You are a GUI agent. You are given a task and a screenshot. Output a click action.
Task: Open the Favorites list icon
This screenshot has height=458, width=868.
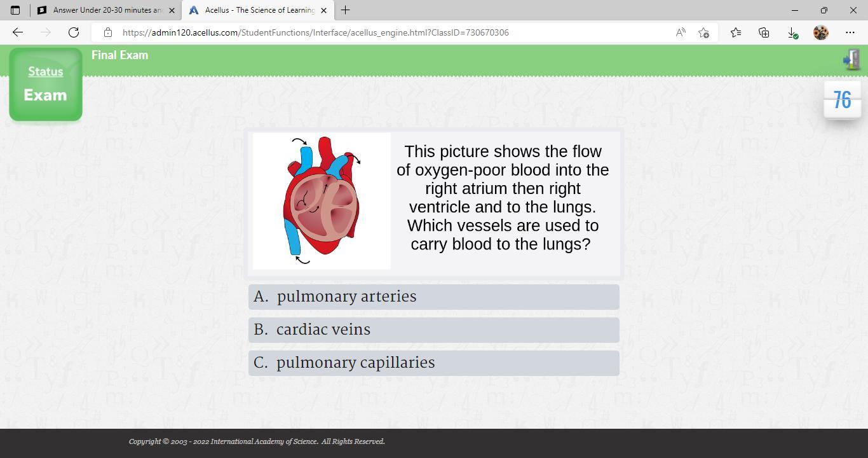[x=736, y=32]
